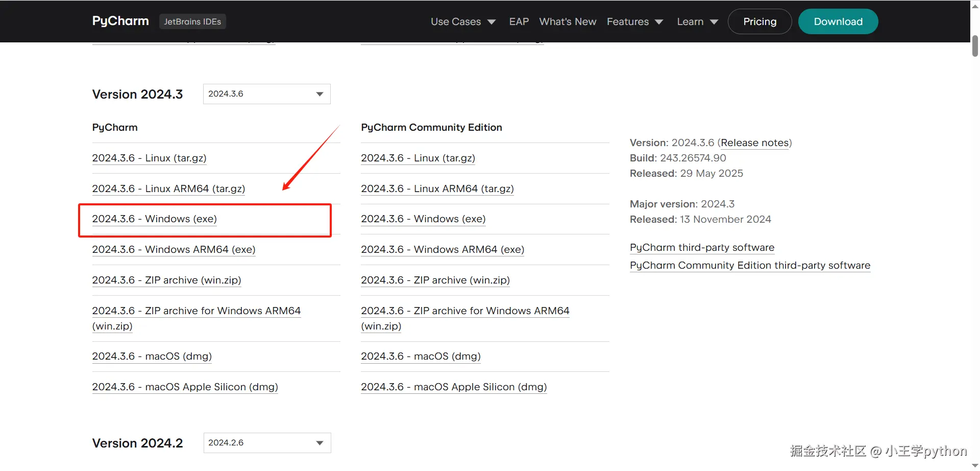Download Community Edition ZIP for Windows ARM64
The height and width of the screenshot is (471, 980).
pyautogui.click(x=465, y=318)
